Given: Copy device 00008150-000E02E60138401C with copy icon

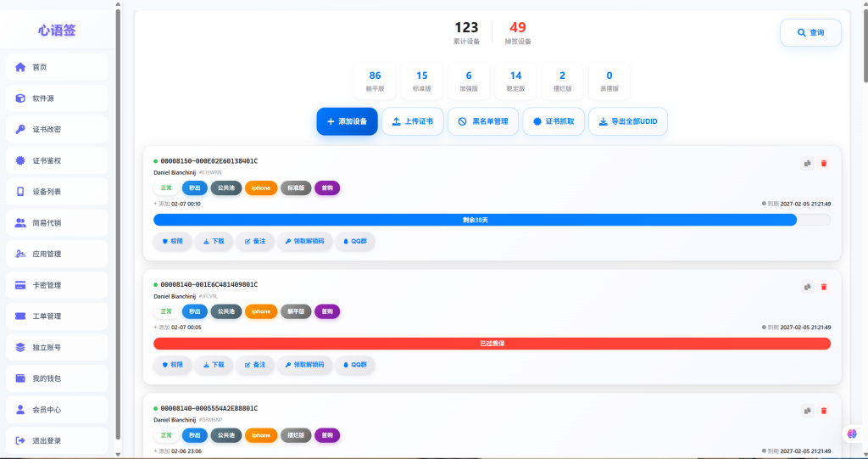Looking at the screenshot, I should (808, 164).
